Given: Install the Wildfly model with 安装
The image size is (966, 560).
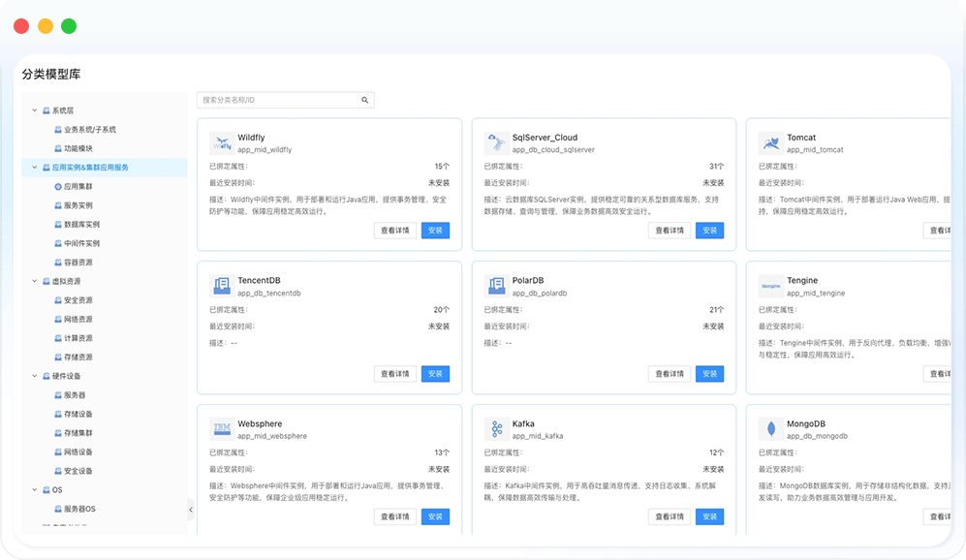Looking at the screenshot, I should click(x=435, y=231).
